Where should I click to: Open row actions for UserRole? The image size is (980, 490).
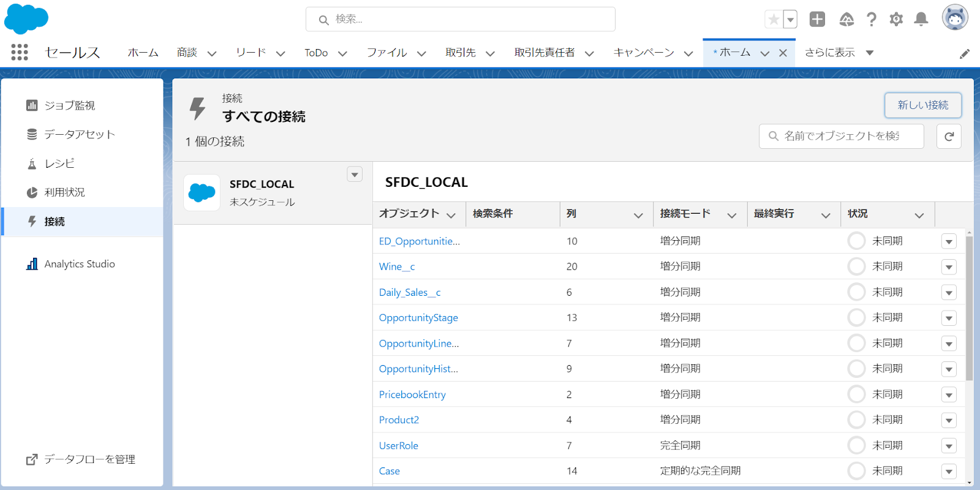pos(949,446)
